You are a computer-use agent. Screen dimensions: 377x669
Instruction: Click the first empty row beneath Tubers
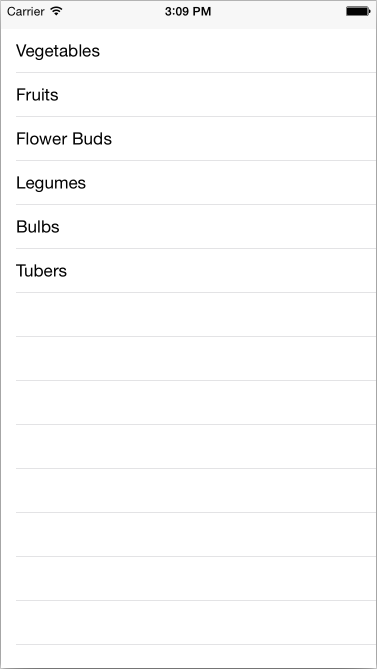pyautogui.click(x=188, y=314)
